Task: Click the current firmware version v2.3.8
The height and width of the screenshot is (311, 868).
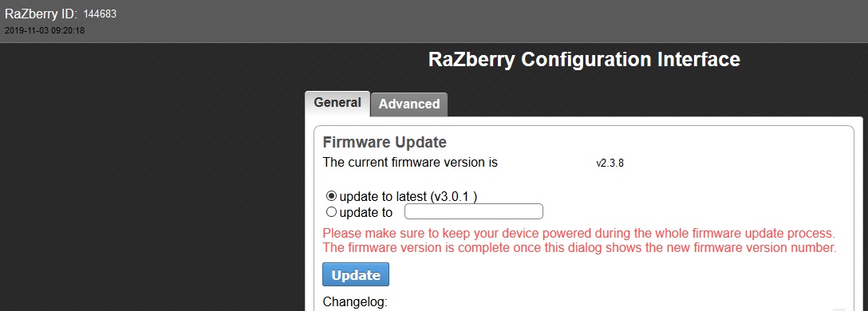Action: (610, 163)
